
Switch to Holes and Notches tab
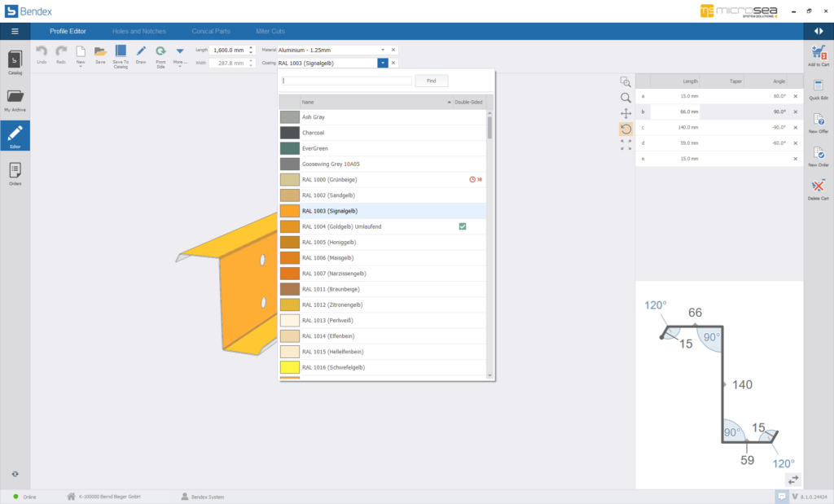(138, 31)
